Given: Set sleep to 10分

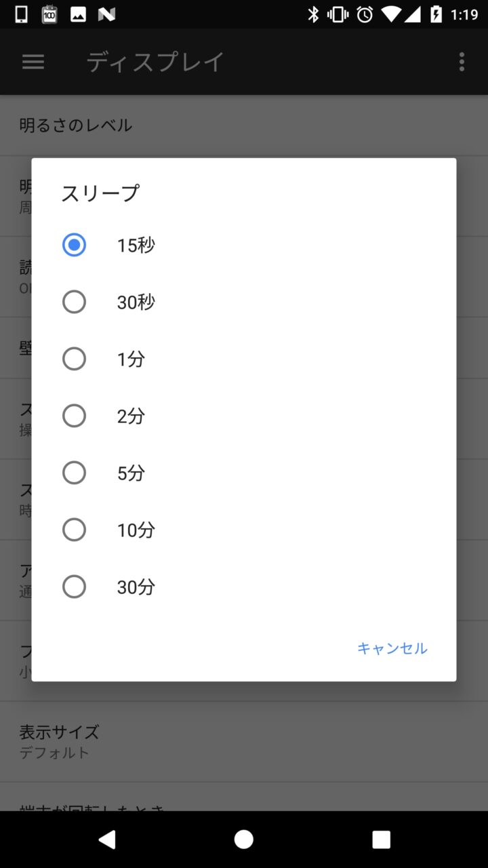Looking at the screenshot, I should pyautogui.click(x=75, y=530).
